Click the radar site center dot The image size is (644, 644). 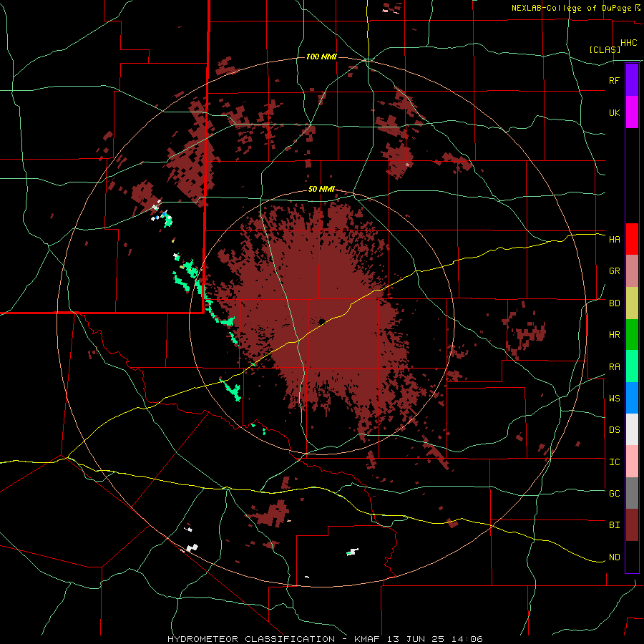pyautogui.click(x=321, y=321)
